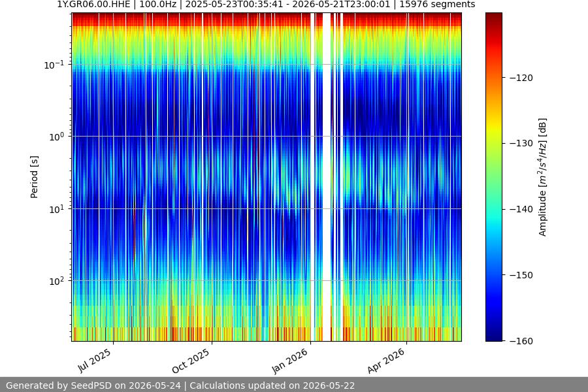Click the wide white data gap after Jan 2026
The height and width of the screenshot is (392, 588).
pos(327,177)
